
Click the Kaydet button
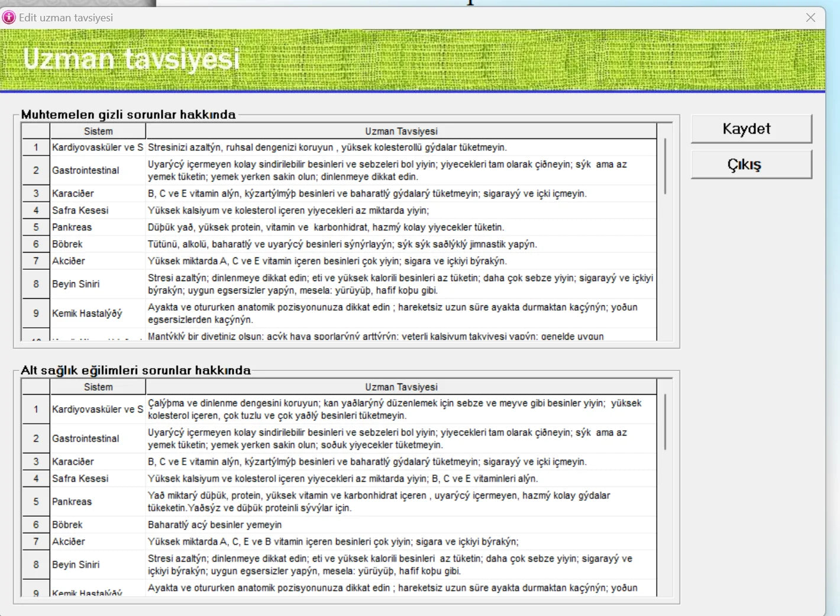point(751,129)
